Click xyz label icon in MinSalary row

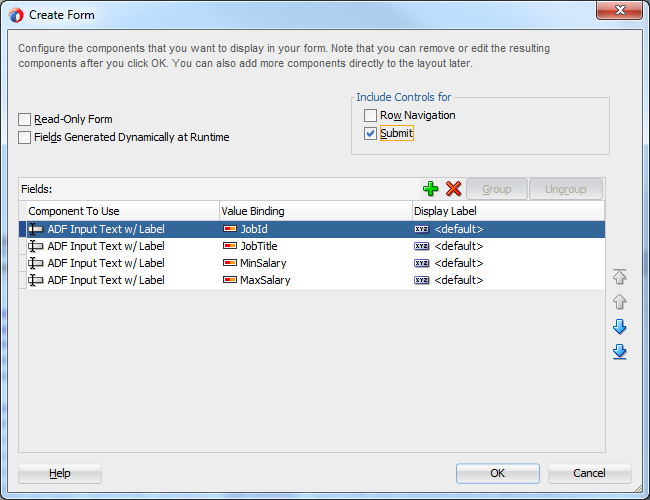422,263
